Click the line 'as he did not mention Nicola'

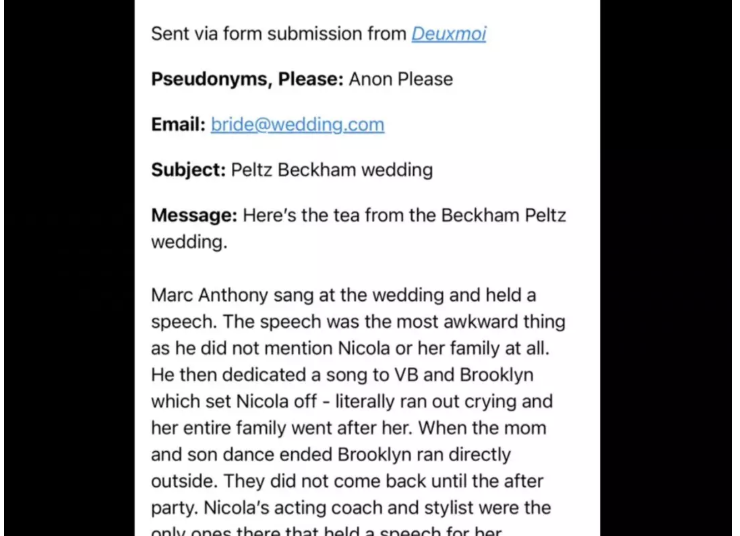click(x=350, y=348)
